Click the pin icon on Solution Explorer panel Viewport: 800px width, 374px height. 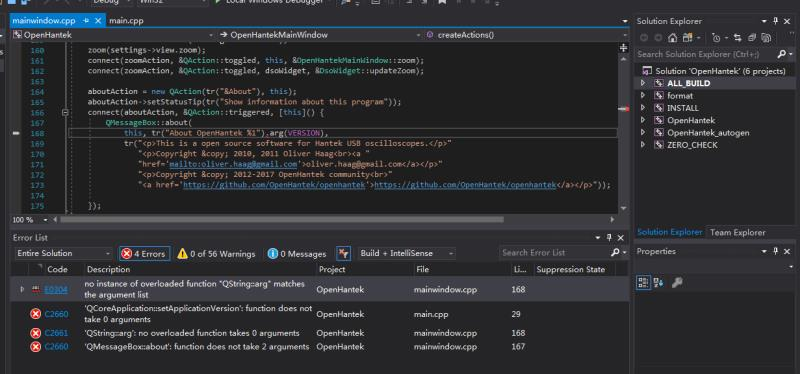pyautogui.click(x=776, y=21)
